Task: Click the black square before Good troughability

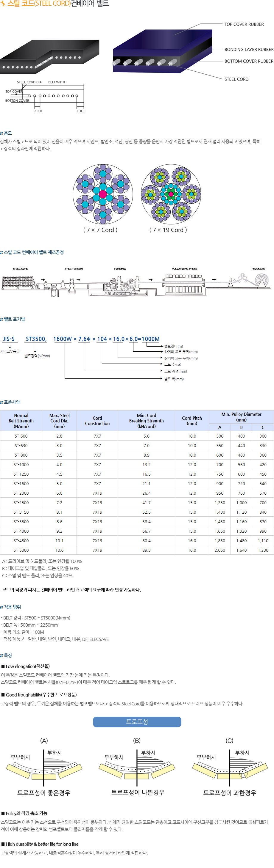Action: [3, 695]
